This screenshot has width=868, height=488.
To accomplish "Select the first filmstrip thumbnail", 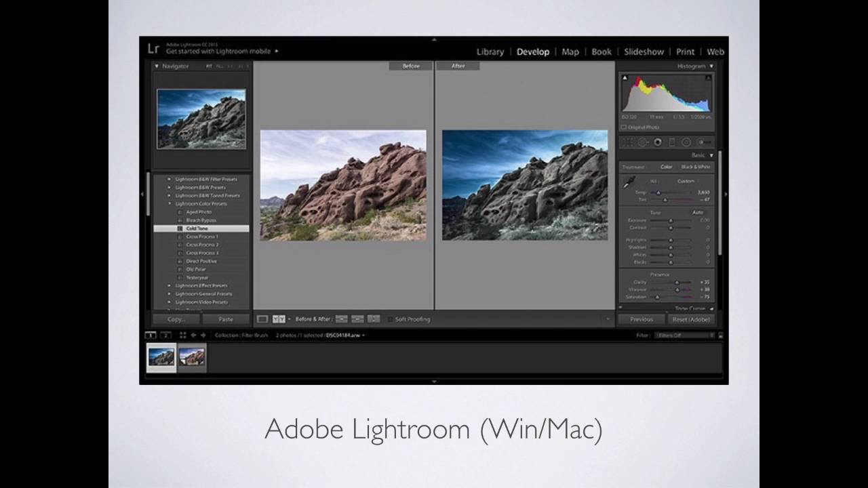I will tap(161, 357).
